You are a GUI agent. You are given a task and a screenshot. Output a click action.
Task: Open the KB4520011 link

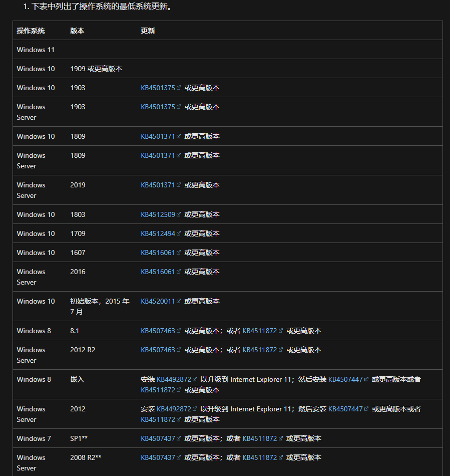point(158,301)
